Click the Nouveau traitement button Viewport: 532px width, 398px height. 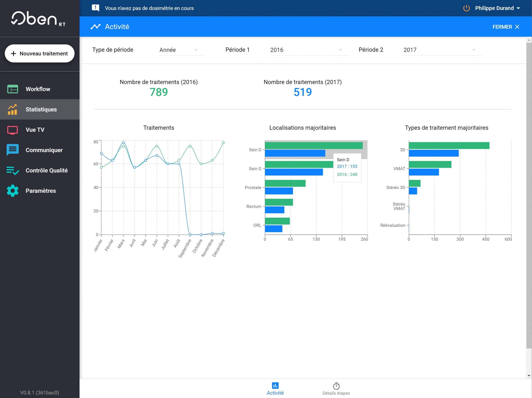pyautogui.click(x=40, y=54)
